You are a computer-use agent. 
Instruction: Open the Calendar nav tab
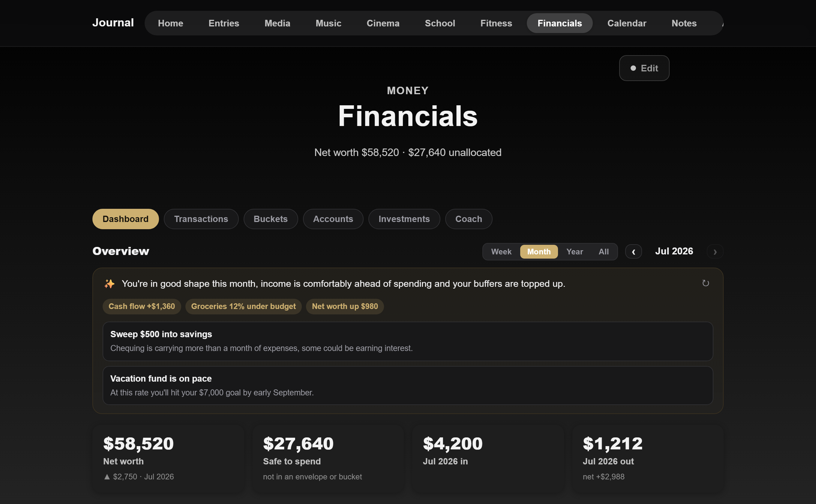626,23
